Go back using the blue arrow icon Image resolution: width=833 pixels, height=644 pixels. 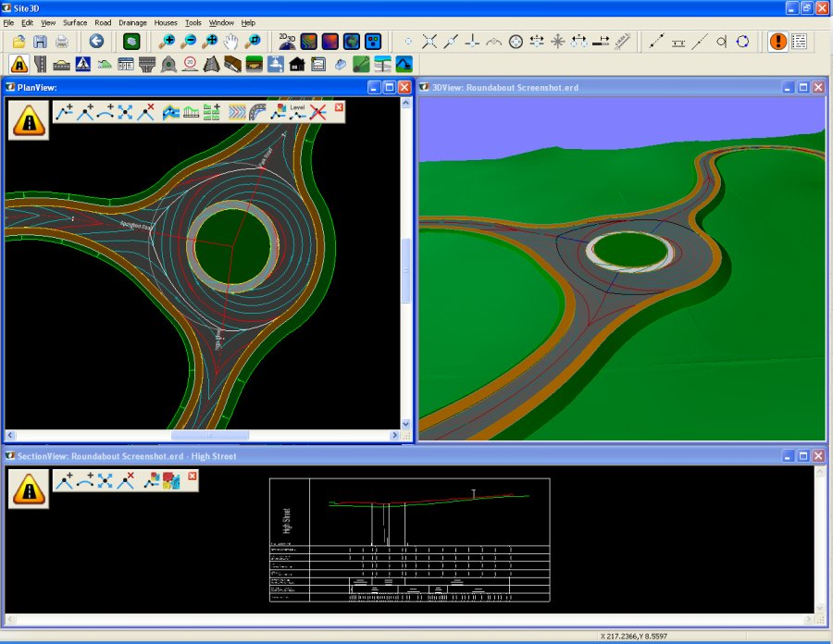coord(96,42)
